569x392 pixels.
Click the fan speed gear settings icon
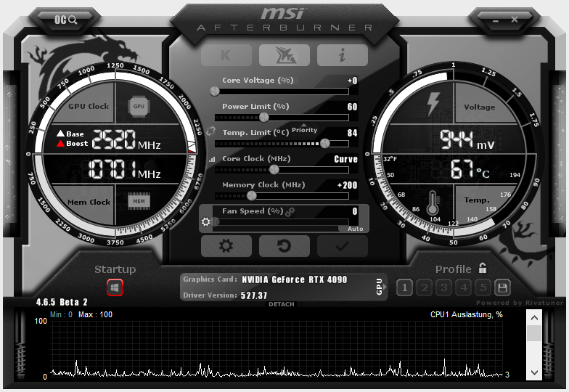(206, 222)
